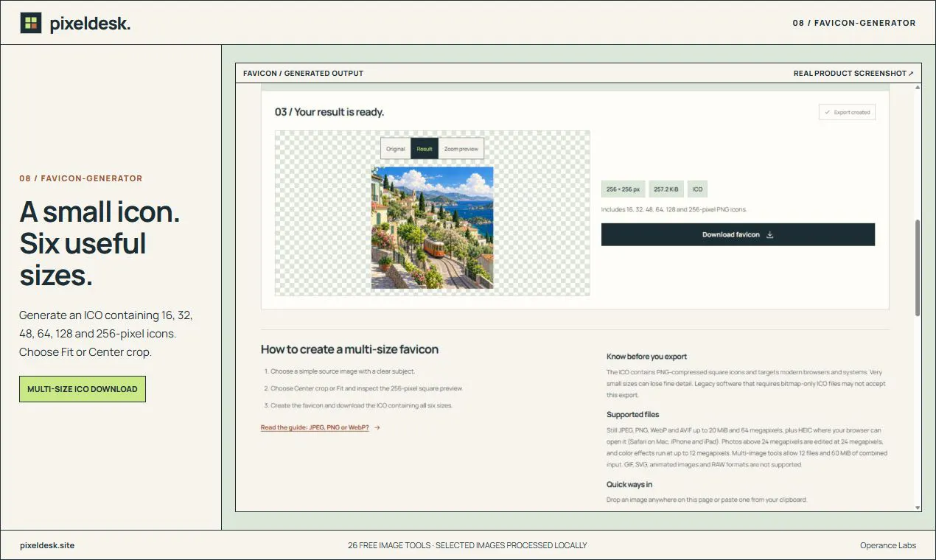Click the 'A small icon. Six useful sizes.' headline
The width and height of the screenshot is (936, 560).
(x=100, y=244)
